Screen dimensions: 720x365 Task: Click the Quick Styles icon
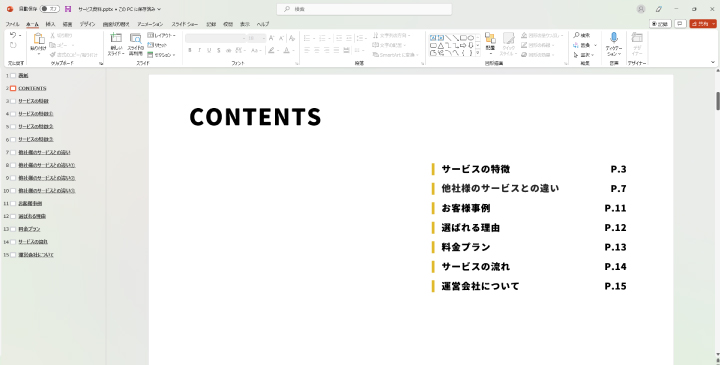click(x=508, y=38)
